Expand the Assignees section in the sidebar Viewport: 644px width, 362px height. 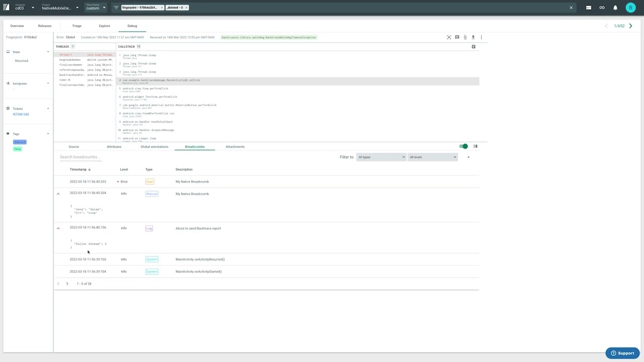pyautogui.click(x=48, y=83)
